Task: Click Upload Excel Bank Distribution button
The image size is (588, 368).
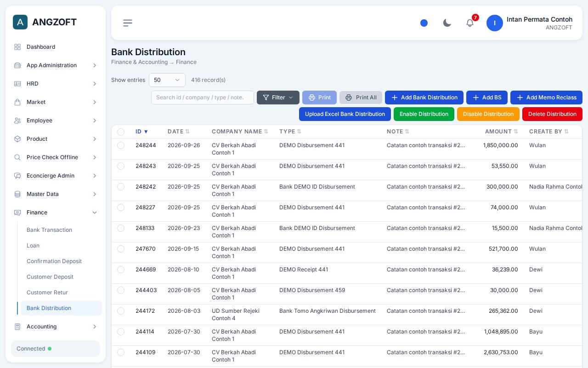Action: (x=345, y=114)
